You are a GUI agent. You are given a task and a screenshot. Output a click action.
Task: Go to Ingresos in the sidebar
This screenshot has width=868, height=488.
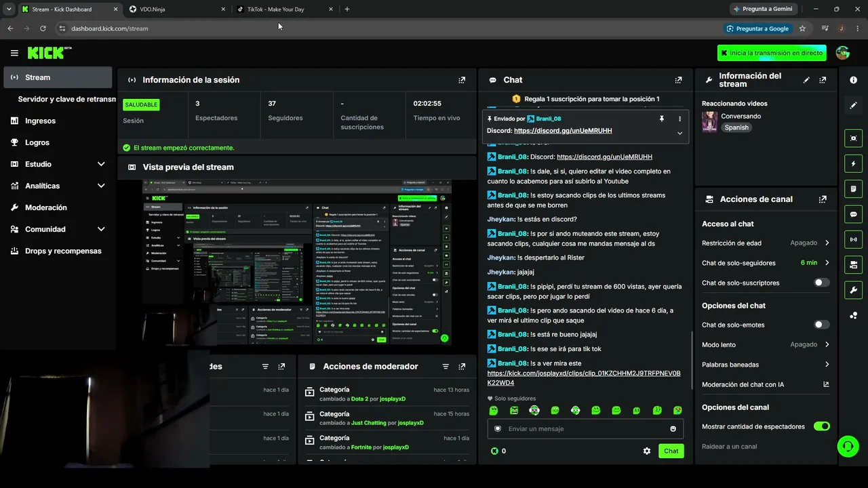58,121
